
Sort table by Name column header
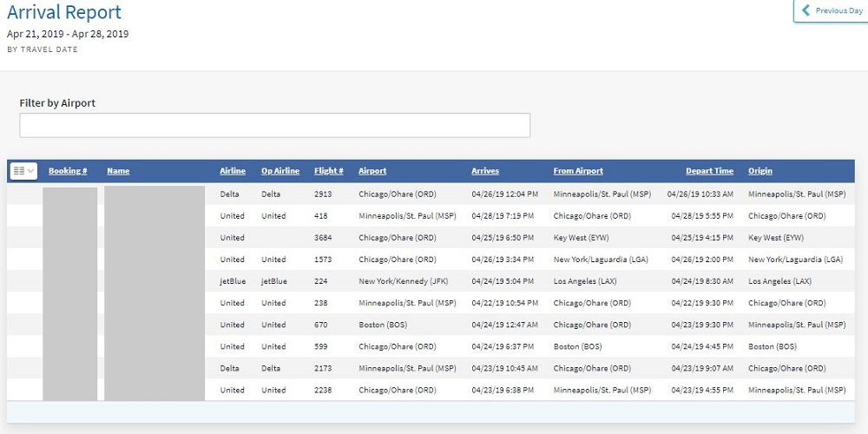118,171
